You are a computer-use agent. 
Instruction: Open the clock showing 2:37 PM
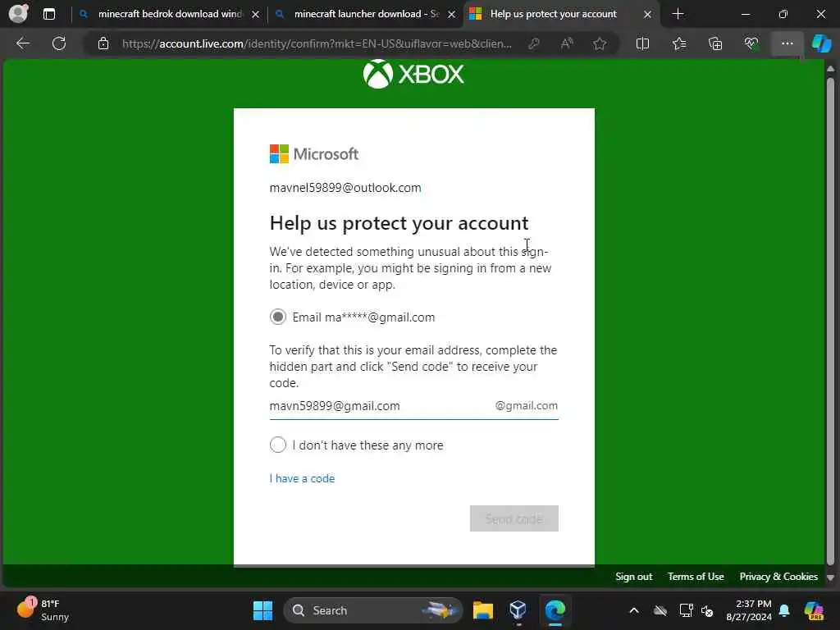(749, 610)
